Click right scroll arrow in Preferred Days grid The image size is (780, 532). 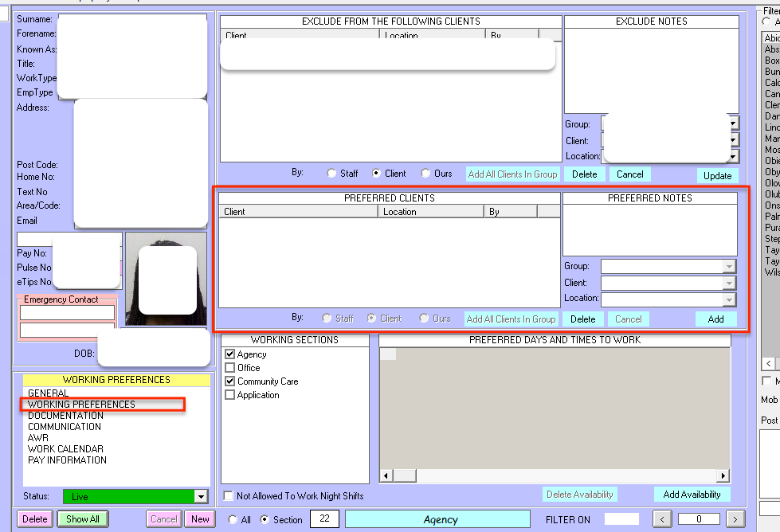click(723, 475)
